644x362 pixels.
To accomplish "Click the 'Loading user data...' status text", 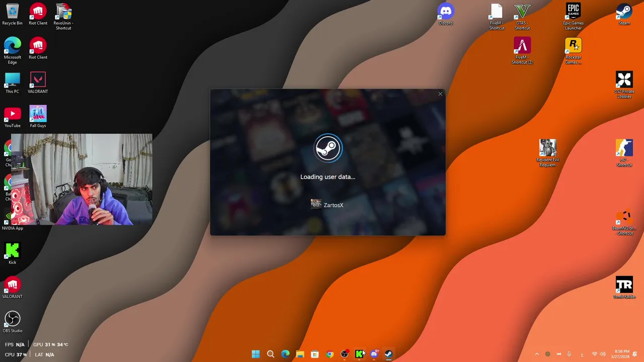I will [x=328, y=177].
